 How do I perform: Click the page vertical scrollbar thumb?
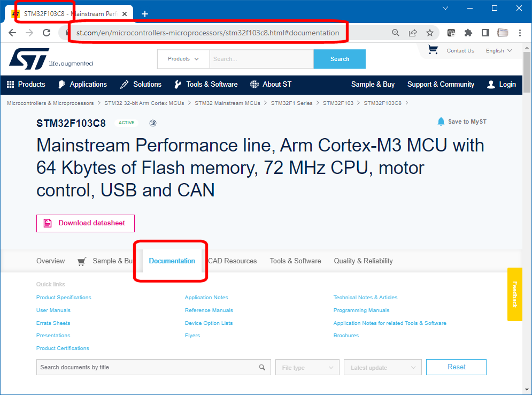(527, 72)
